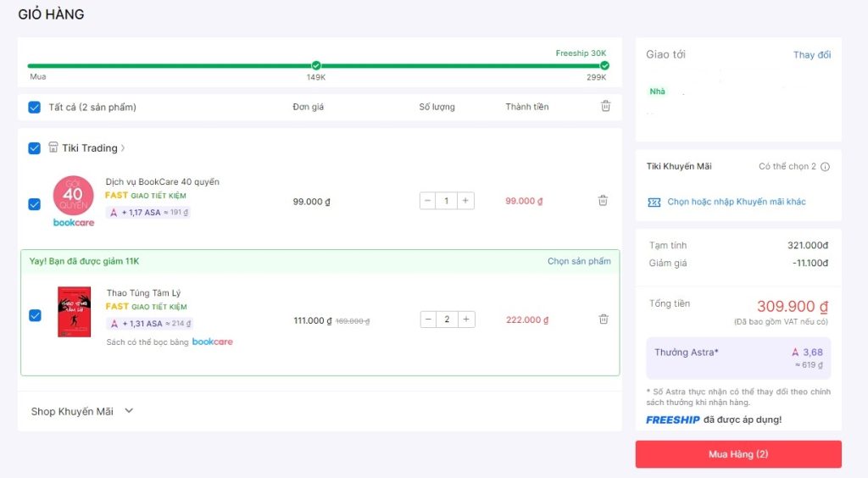Click FAST GIAO TIẾT KIỆM under Thao Túng Tâm Lý

point(146,307)
